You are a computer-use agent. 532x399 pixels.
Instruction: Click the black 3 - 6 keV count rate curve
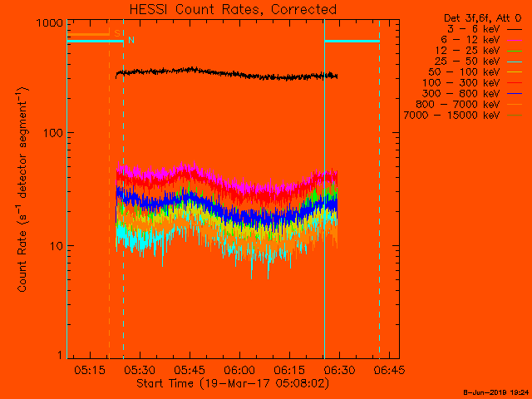tap(226, 73)
